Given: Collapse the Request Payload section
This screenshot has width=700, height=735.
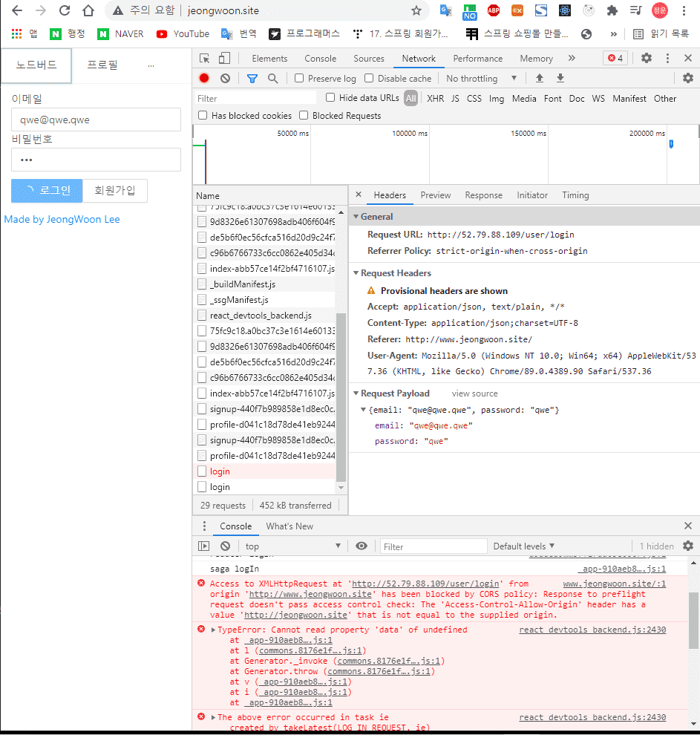Looking at the screenshot, I should coord(356,393).
